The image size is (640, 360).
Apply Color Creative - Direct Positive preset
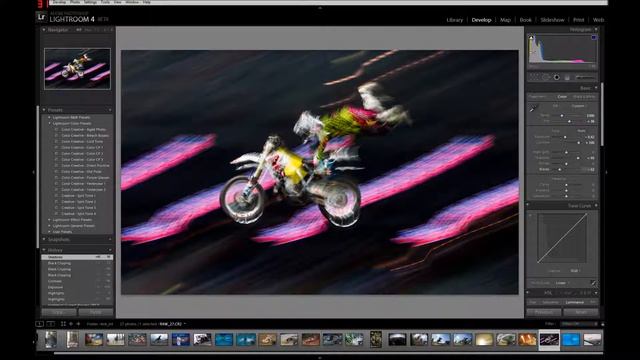point(85,166)
